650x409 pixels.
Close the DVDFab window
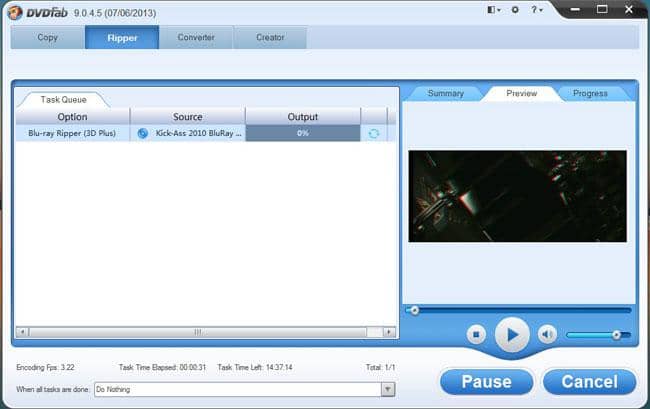[x=629, y=9]
